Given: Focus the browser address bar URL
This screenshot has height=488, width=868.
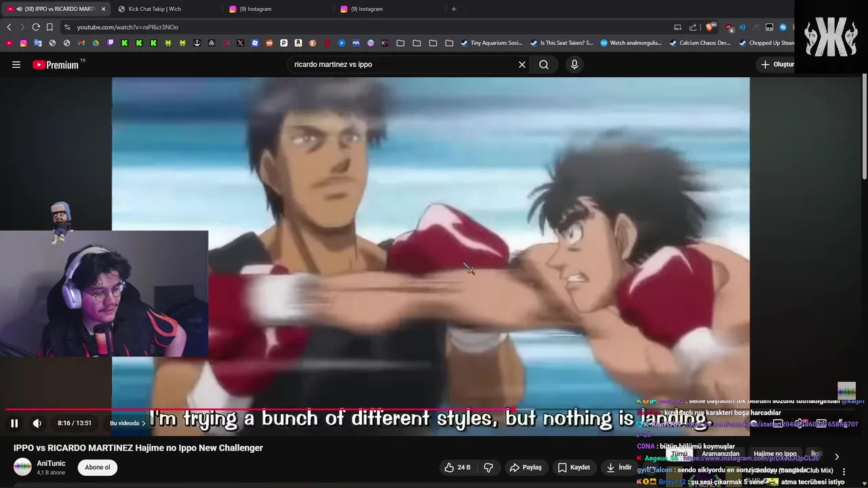Looking at the screenshot, I should 127,27.
